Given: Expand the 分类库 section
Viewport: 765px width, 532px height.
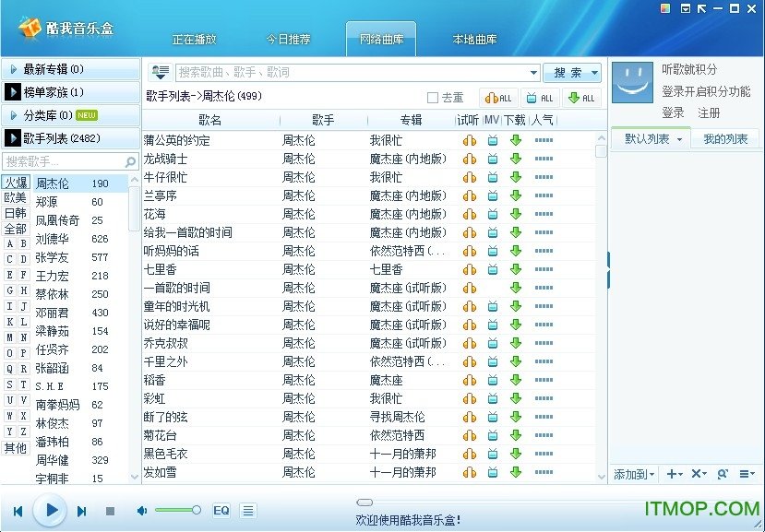Looking at the screenshot, I should coord(71,115).
